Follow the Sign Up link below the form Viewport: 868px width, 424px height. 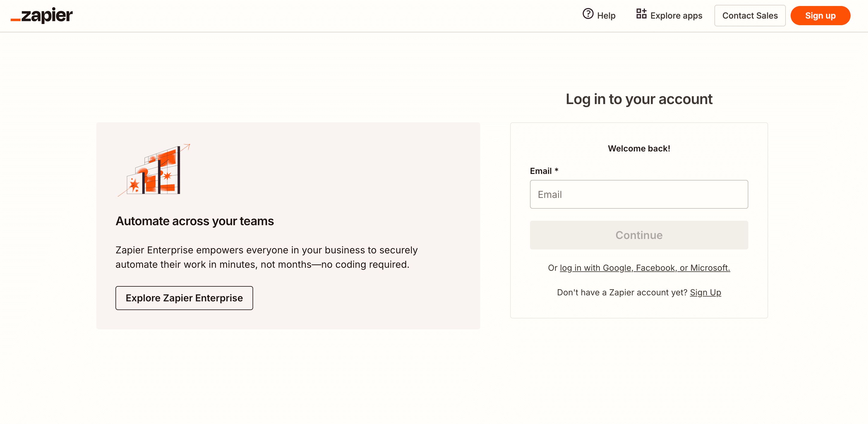[x=705, y=292]
